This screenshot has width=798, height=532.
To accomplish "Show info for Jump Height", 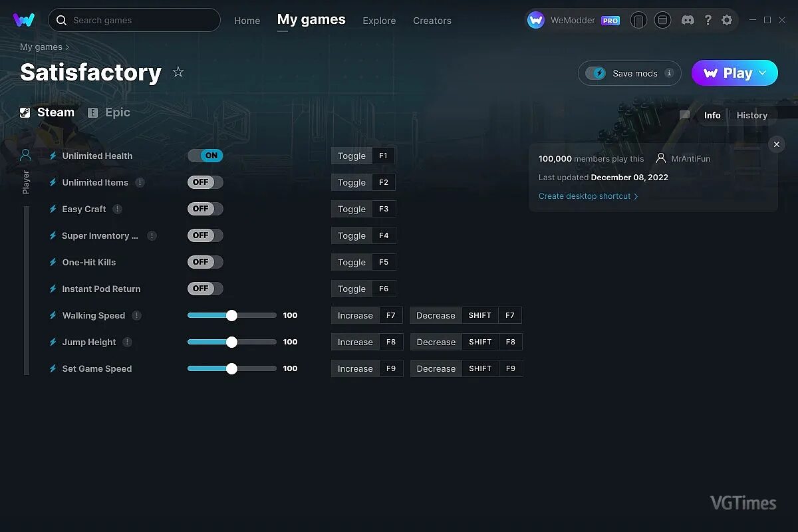I will (127, 342).
